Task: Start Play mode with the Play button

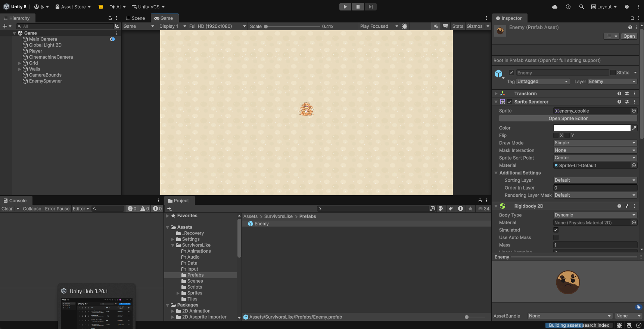Action: (345, 7)
